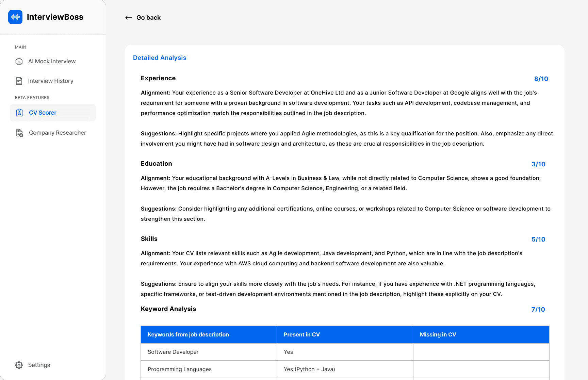Viewport: 588px width, 380px height.
Task: Select the Company Researcher magnifier icon
Action: pyautogui.click(x=19, y=133)
